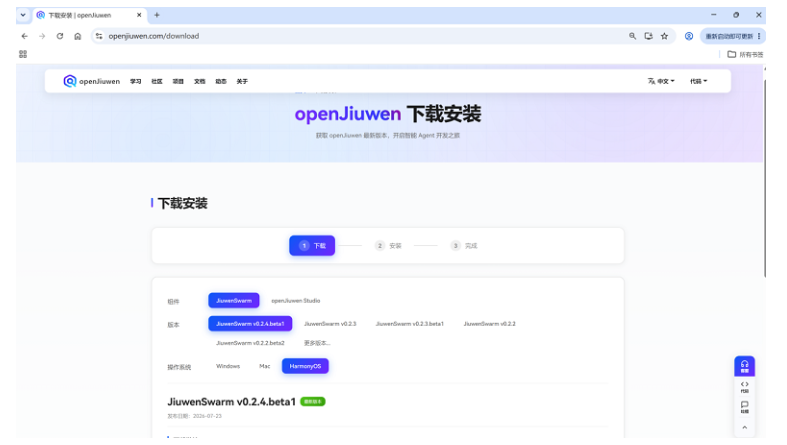The height and width of the screenshot is (445, 787).
Task: Select the HarmonyOS operating system option
Action: pos(305,366)
